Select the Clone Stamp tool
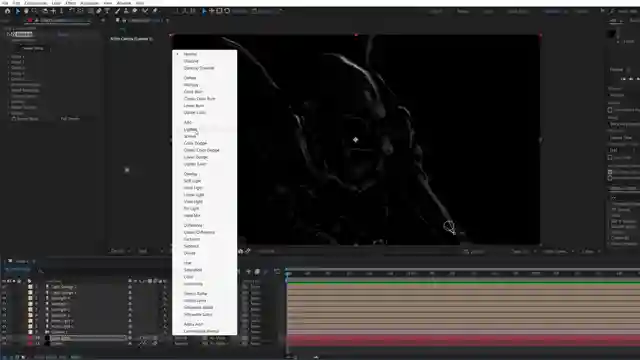The height and width of the screenshot is (360, 640). click(126, 11)
